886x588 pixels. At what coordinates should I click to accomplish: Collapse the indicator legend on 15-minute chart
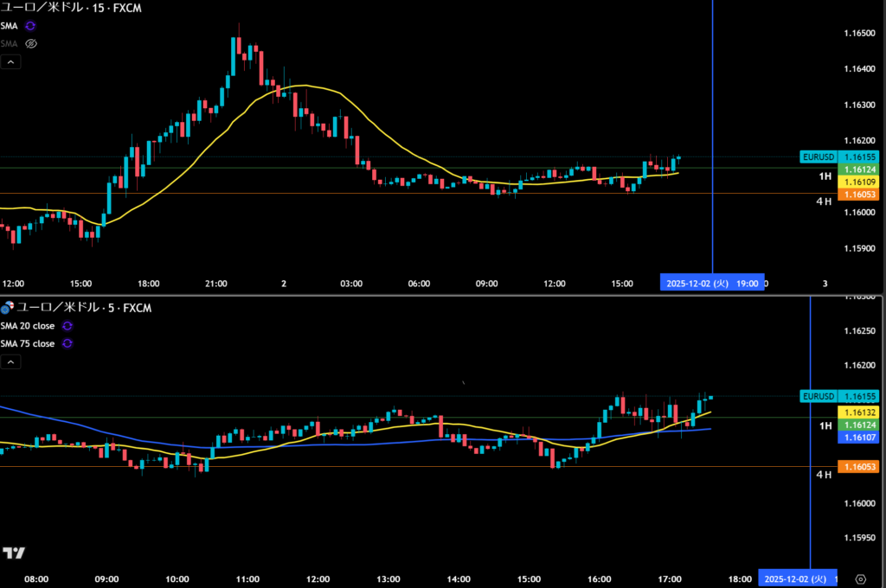[10, 62]
